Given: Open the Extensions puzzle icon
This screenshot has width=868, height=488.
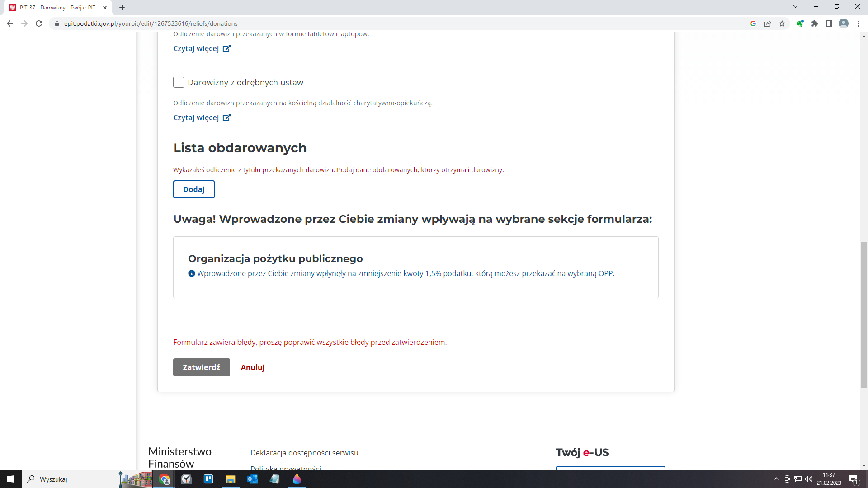Looking at the screenshot, I should (x=815, y=23).
